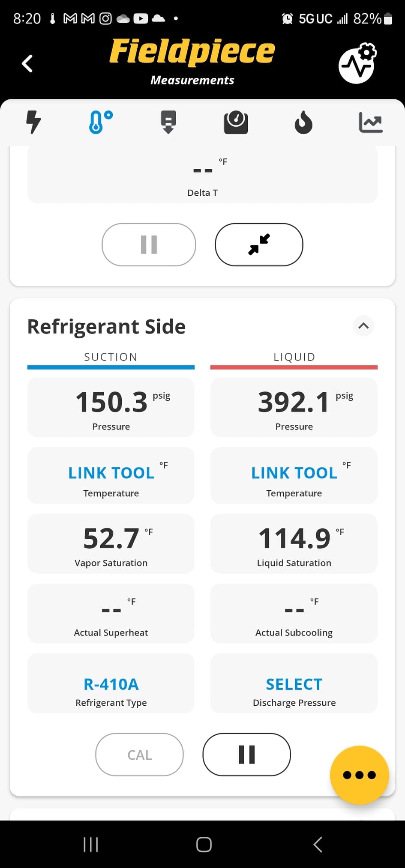Select the electrical lightning bolt tab
Viewport: 405px width, 868px height.
tap(33, 122)
